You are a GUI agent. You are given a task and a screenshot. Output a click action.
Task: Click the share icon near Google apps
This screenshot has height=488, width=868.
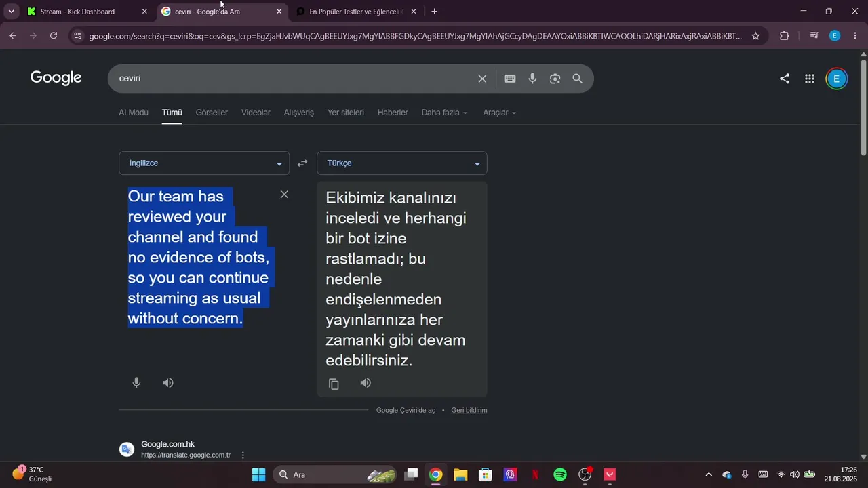click(785, 79)
